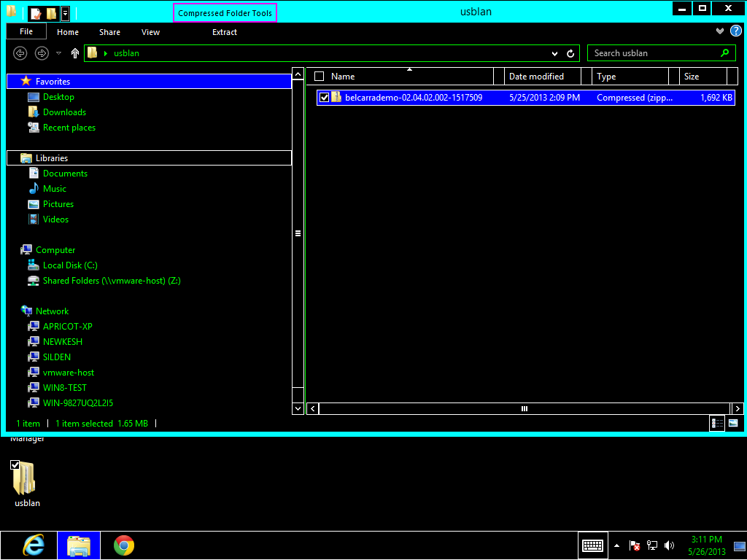Select the usblan folder on the desktop
This screenshot has width=747, height=560.
pos(27,483)
